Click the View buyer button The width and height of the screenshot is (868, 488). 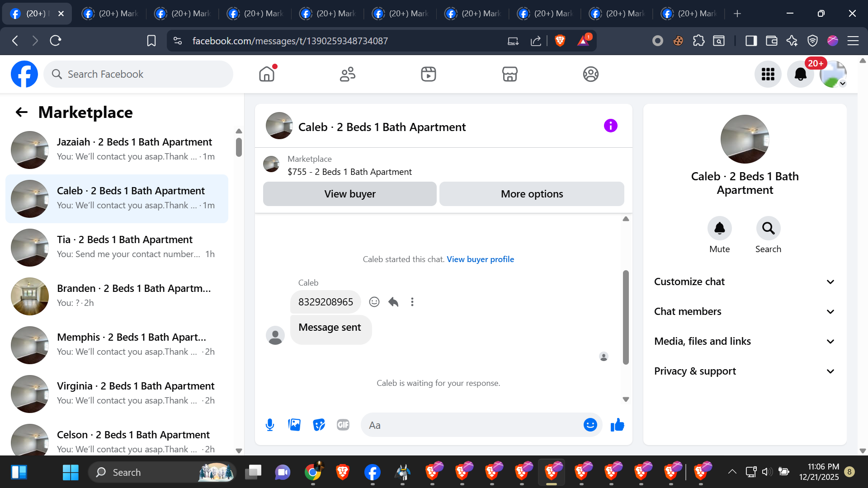350,194
